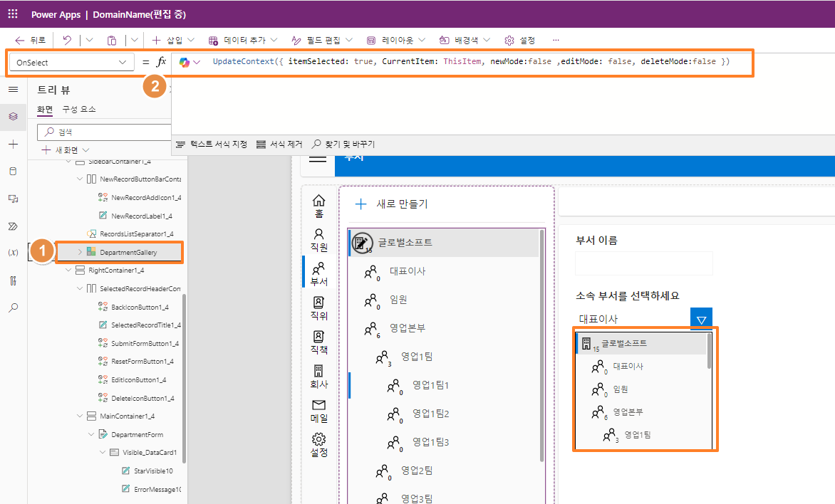Click the fx formula icon
This screenshot has width=835, height=504.
pos(161,62)
